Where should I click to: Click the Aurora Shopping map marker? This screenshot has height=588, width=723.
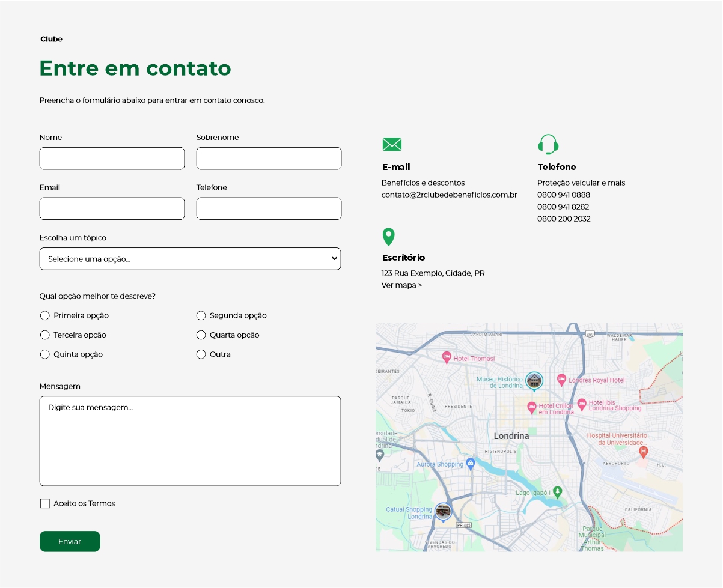[x=471, y=463]
